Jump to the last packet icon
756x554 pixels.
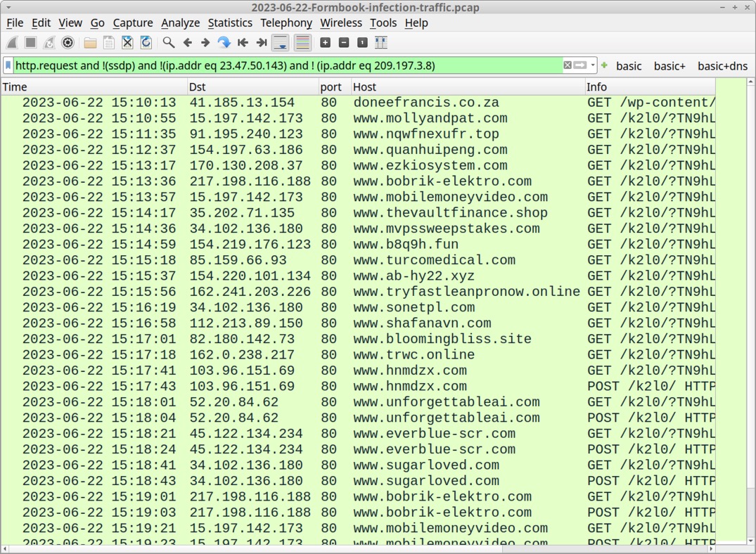click(x=262, y=42)
